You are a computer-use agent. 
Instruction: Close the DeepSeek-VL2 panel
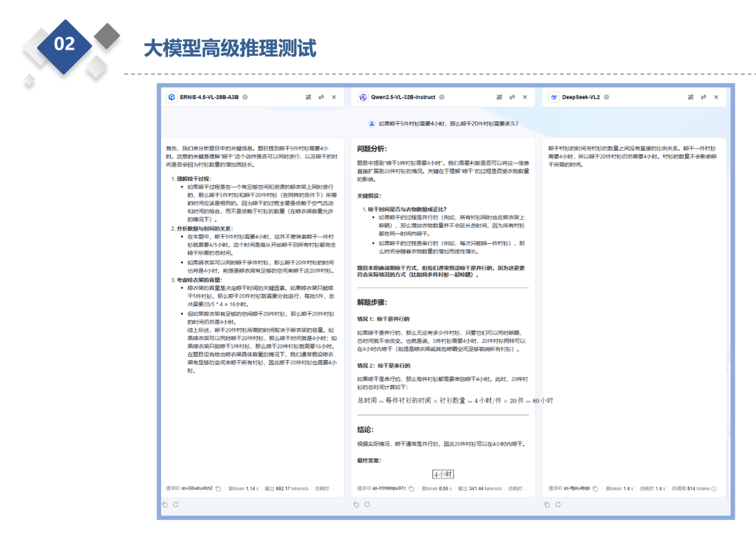[x=716, y=98]
